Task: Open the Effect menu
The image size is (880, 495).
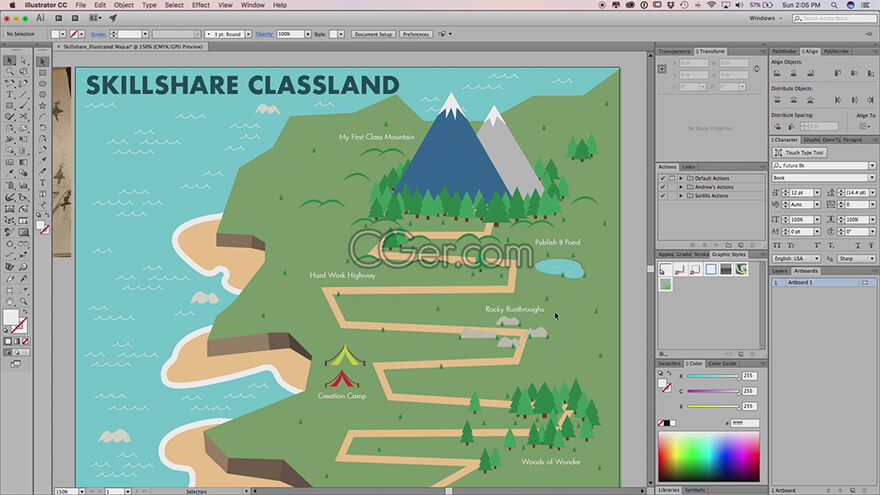Action: click(x=200, y=5)
